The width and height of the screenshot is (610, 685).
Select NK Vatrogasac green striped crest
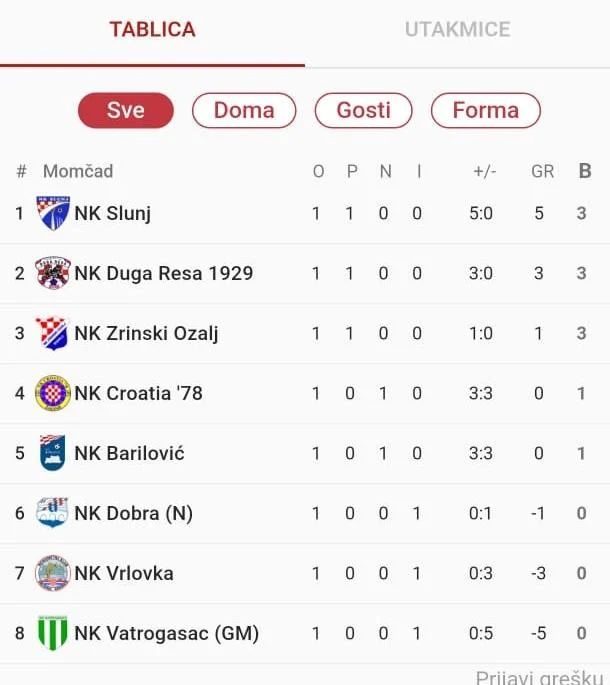pos(52,633)
